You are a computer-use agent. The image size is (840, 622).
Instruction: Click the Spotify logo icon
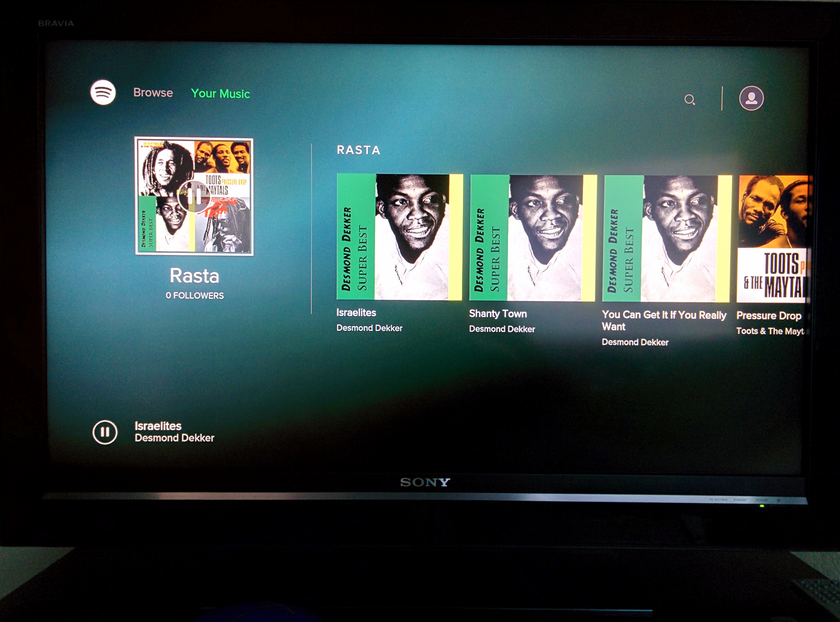click(x=103, y=92)
